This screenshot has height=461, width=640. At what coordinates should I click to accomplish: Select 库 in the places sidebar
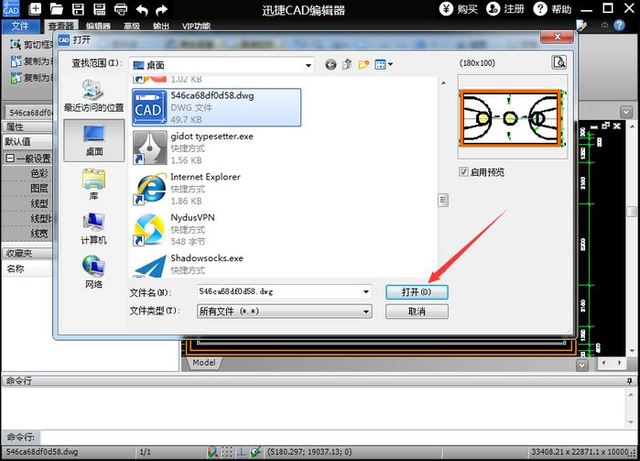94,184
